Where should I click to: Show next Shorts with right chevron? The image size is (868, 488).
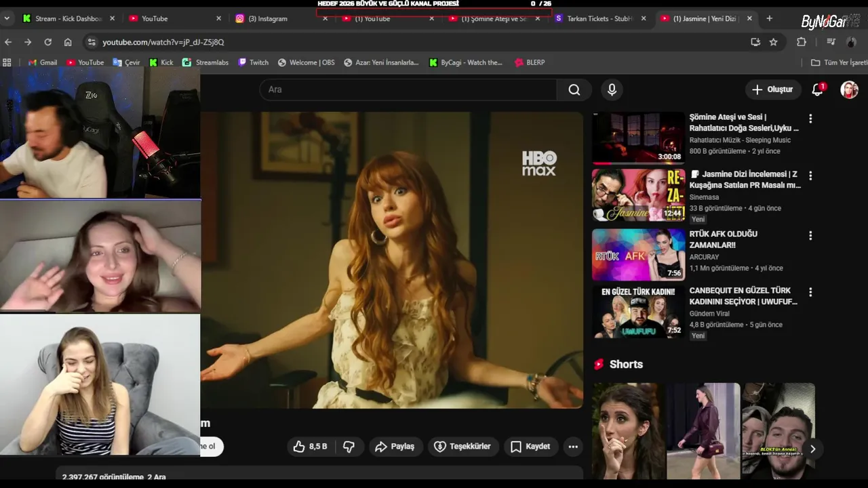pos(812,449)
